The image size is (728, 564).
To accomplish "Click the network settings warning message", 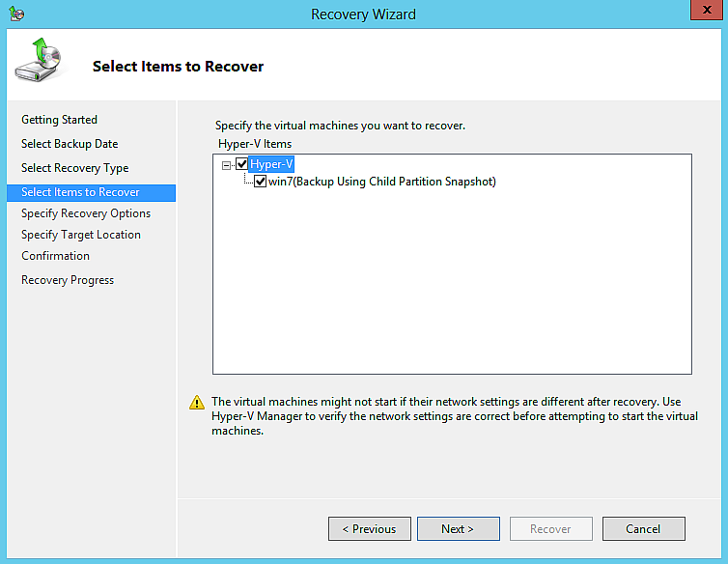I will coord(455,416).
